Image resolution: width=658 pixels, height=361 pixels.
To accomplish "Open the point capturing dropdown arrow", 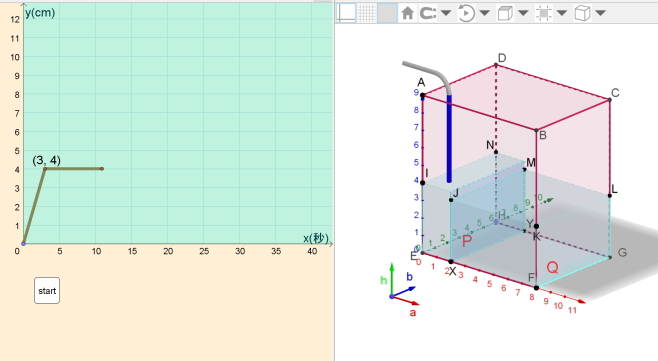I will [x=446, y=13].
